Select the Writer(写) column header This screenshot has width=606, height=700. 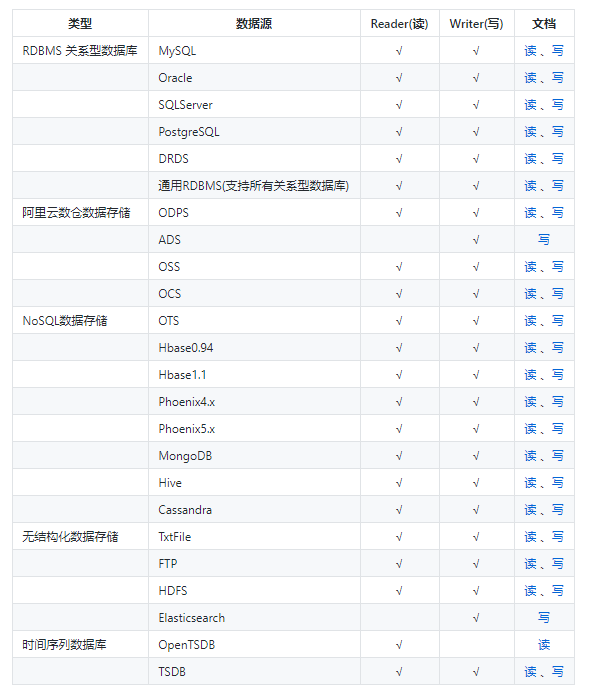click(476, 24)
